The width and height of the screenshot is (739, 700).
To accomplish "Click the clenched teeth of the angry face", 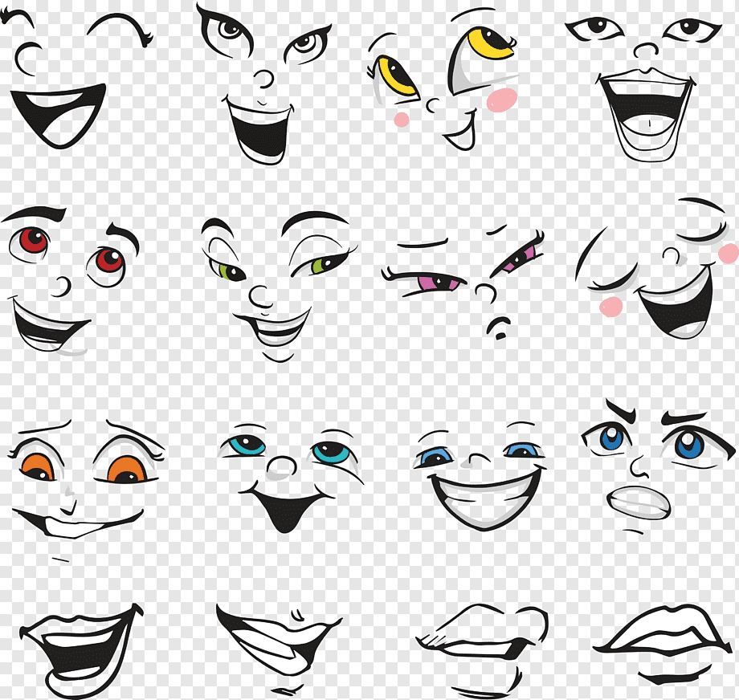I will [638, 503].
